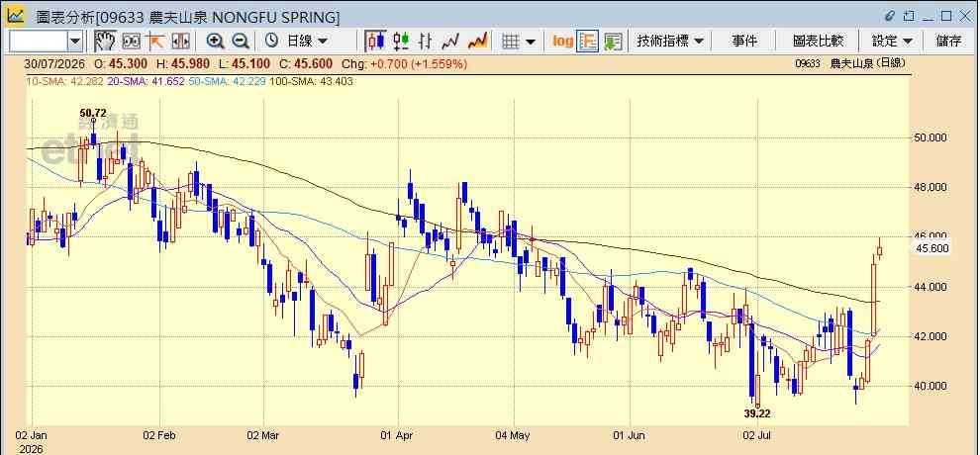Image resolution: width=980 pixels, height=455 pixels.
Task: Click the 50.72 high price label
Action: [x=93, y=113]
